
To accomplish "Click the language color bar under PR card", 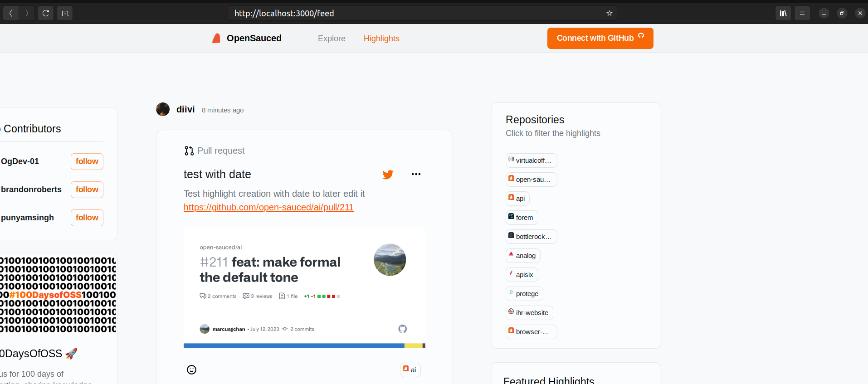I will 304,346.
